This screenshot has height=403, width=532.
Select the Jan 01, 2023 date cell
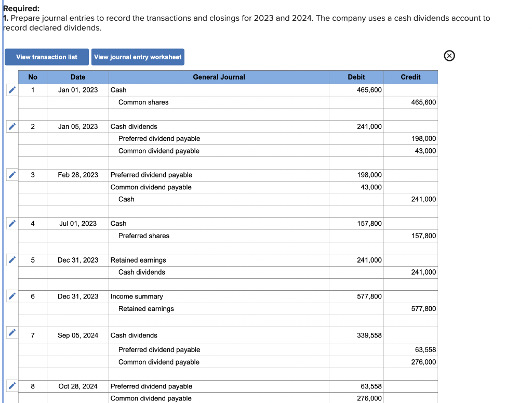77,90
